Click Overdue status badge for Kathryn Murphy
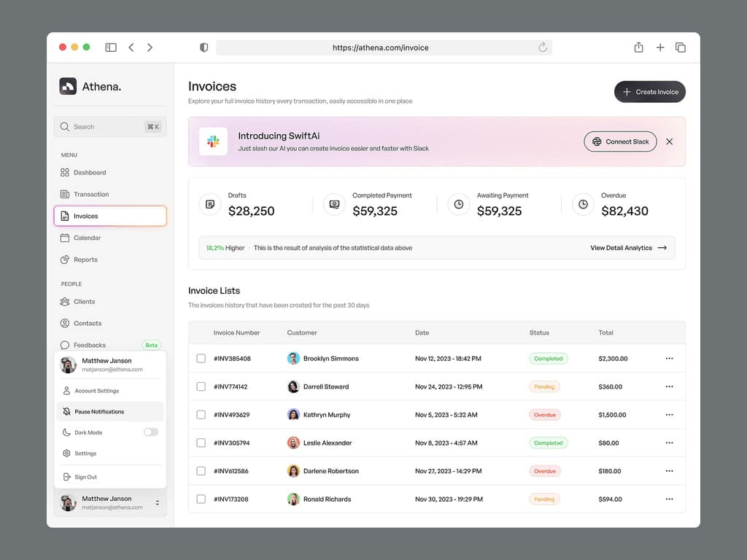747x560 pixels. click(x=545, y=415)
